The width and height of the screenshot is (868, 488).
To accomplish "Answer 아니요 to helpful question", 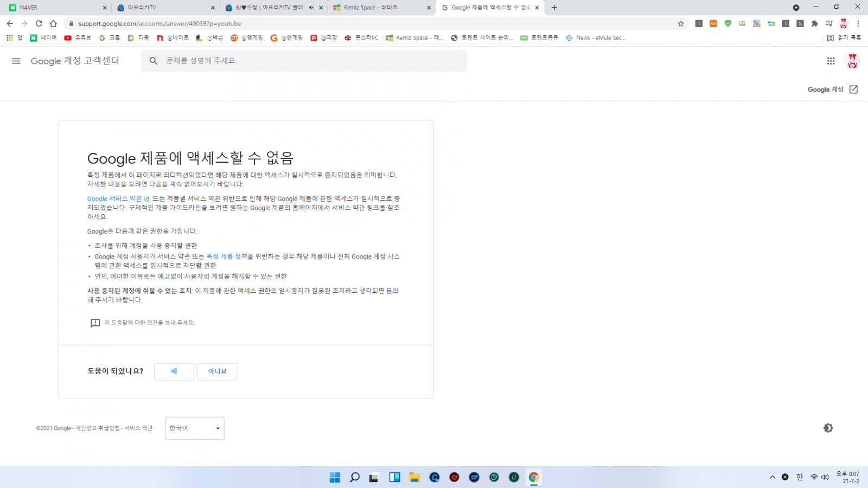I will click(x=218, y=371).
